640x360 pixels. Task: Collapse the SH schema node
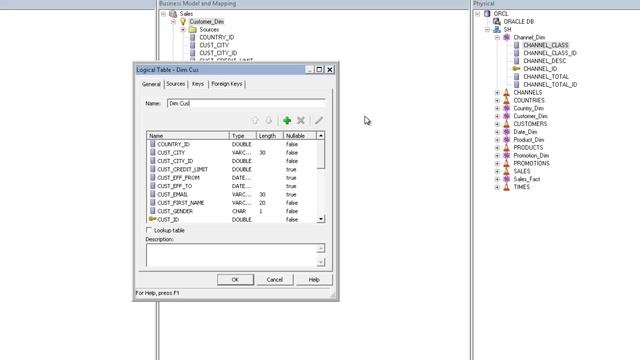coord(487,30)
